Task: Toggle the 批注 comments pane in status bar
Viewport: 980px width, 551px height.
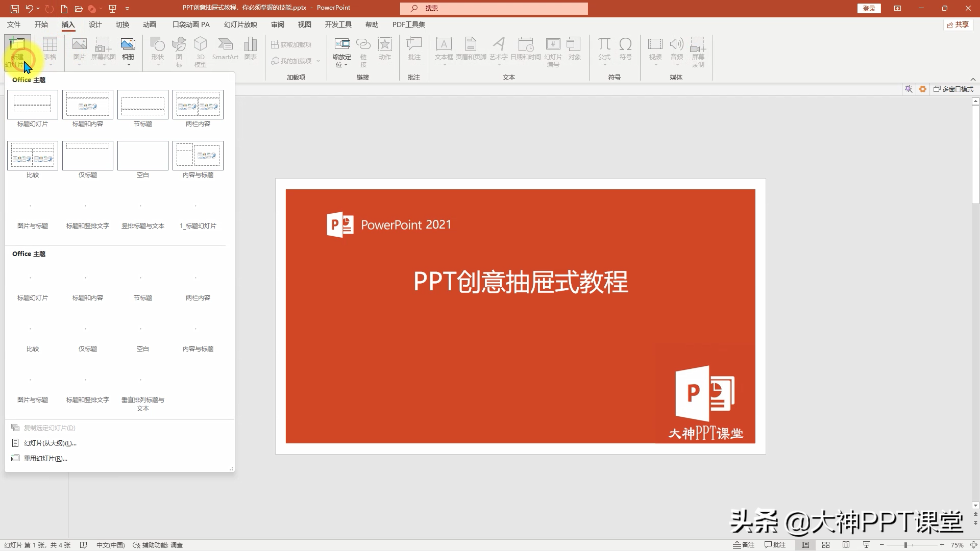Action: click(775, 545)
